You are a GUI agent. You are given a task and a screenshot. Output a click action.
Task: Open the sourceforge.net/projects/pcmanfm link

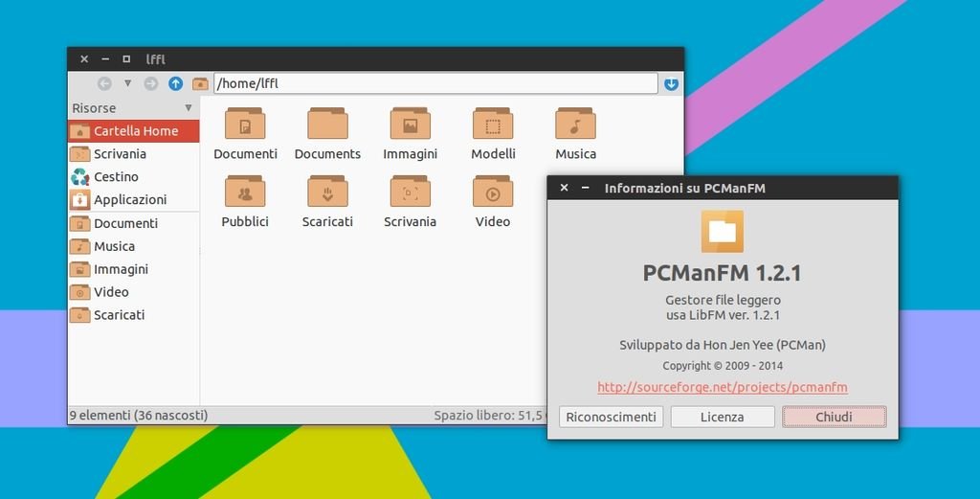coord(723,387)
